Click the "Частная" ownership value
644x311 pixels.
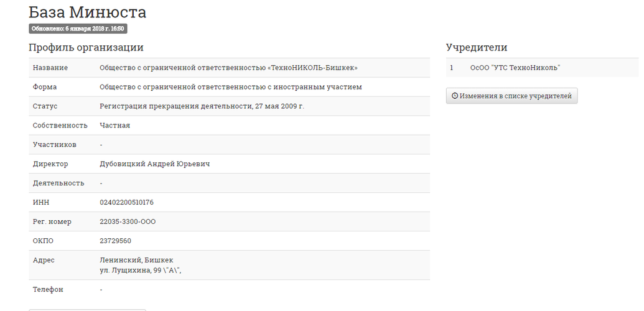(114, 126)
